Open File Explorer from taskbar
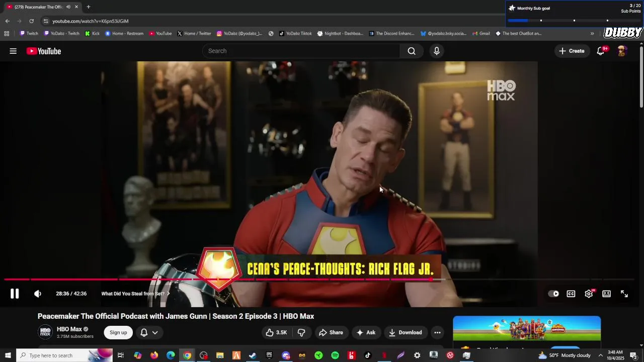 [220, 355]
